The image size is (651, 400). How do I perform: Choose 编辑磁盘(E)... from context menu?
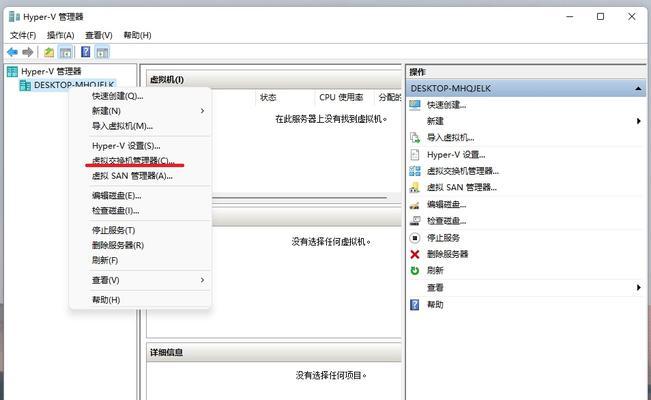(x=141, y=196)
